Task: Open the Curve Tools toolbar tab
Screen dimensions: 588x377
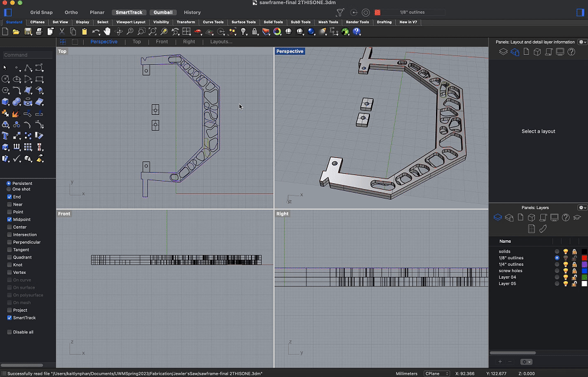Action: click(213, 22)
